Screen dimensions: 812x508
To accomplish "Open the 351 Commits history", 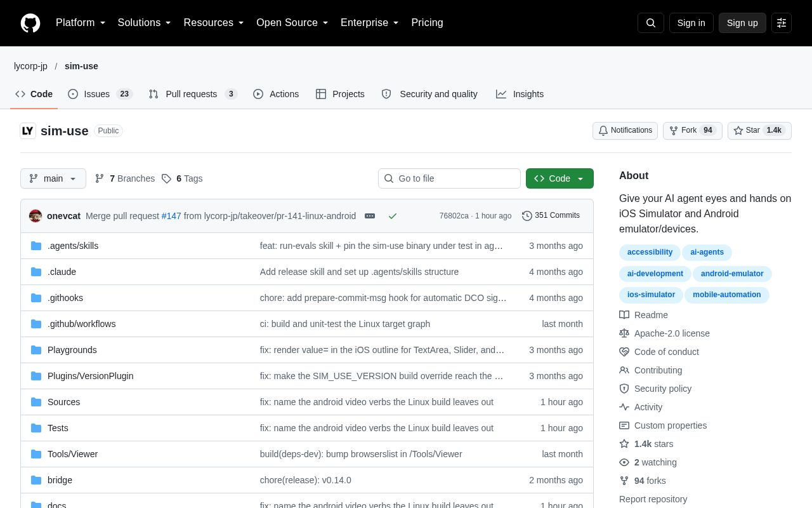I will [x=551, y=216].
